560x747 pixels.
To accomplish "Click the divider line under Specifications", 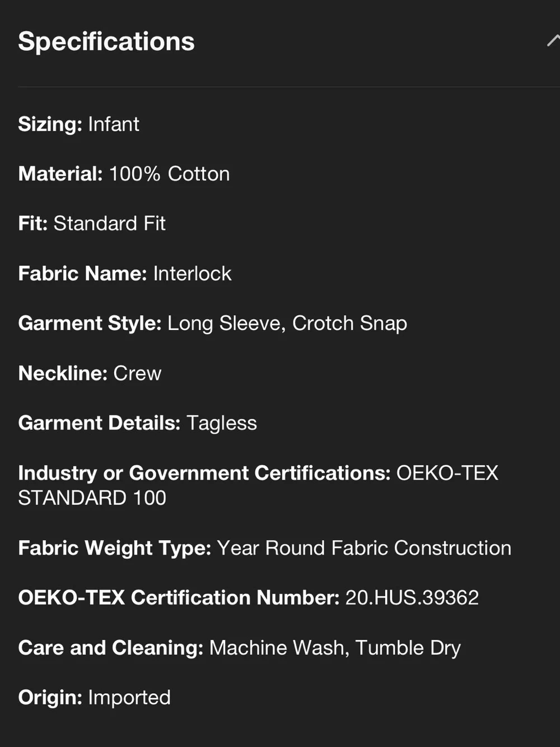I will [x=289, y=87].
